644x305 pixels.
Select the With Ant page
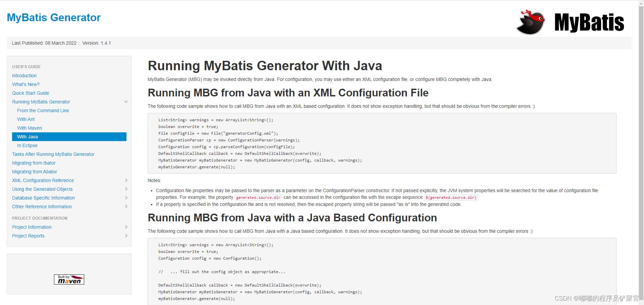[26, 119]
